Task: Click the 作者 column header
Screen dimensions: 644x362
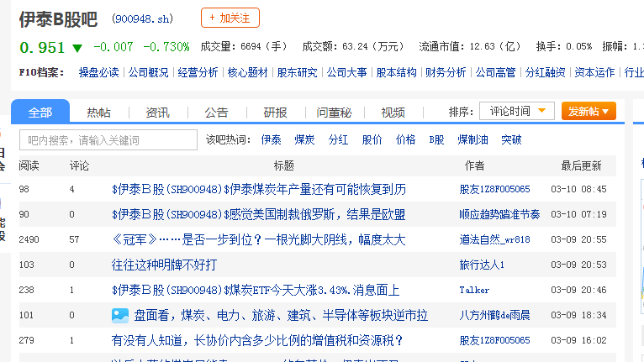Action: tap(474, 165)
